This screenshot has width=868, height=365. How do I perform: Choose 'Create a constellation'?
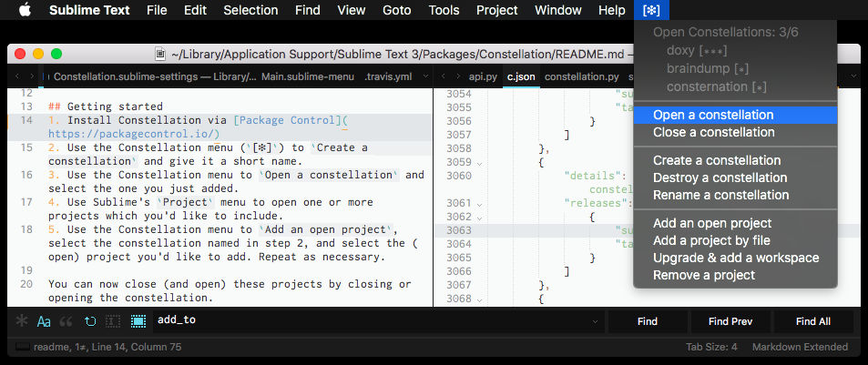point(735,160)
